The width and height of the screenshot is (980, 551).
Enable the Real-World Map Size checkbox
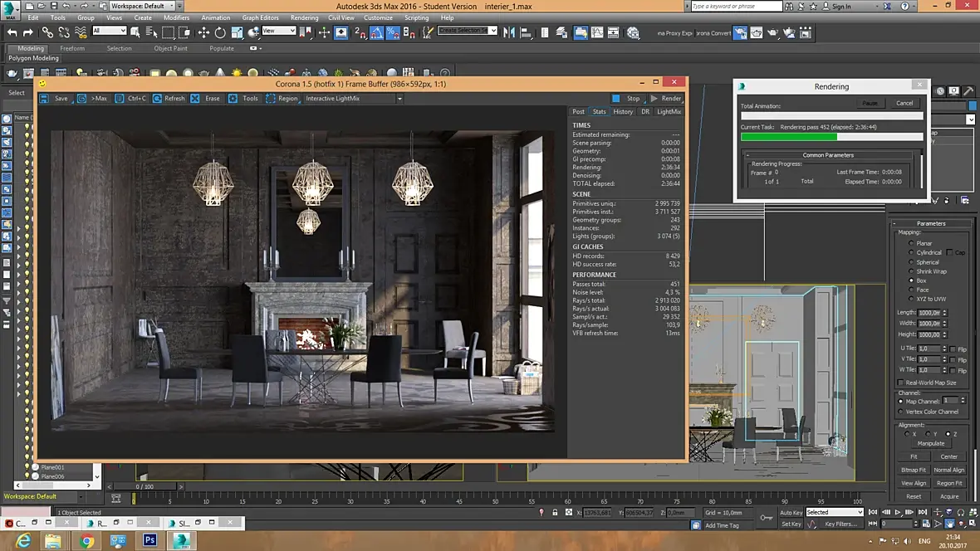(x=900, y=383)
